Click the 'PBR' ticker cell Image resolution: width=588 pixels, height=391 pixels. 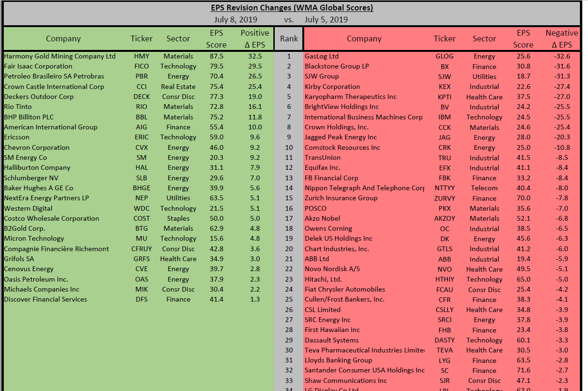coord(142,76)
